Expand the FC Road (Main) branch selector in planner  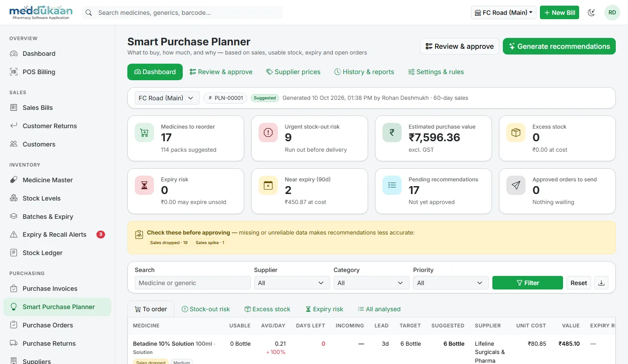click(167, 98)
